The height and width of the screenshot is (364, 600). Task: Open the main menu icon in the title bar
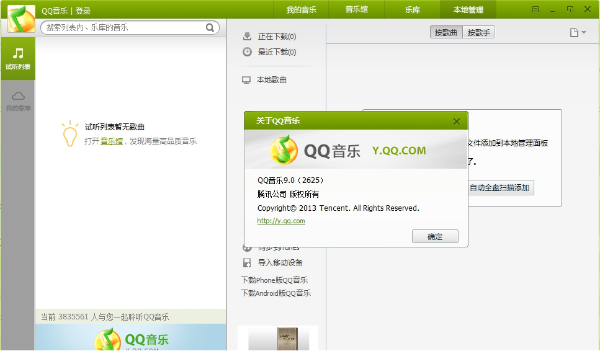535,9
